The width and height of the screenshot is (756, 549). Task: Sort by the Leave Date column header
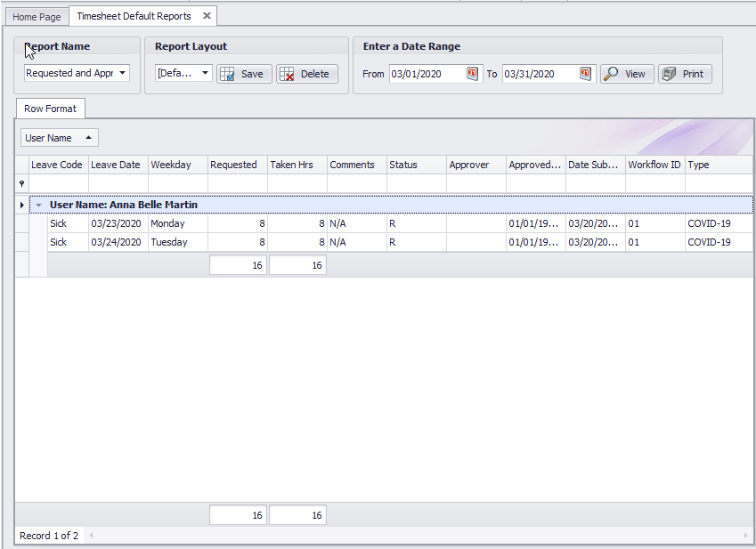pos(116,165)
